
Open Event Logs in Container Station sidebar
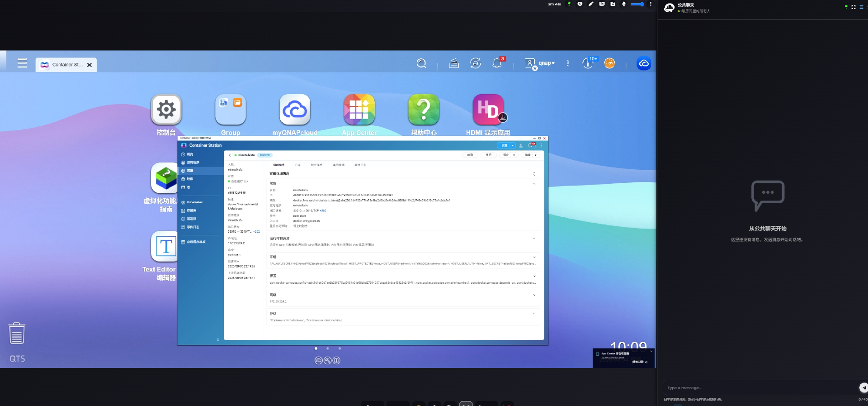tap(201, 227)
